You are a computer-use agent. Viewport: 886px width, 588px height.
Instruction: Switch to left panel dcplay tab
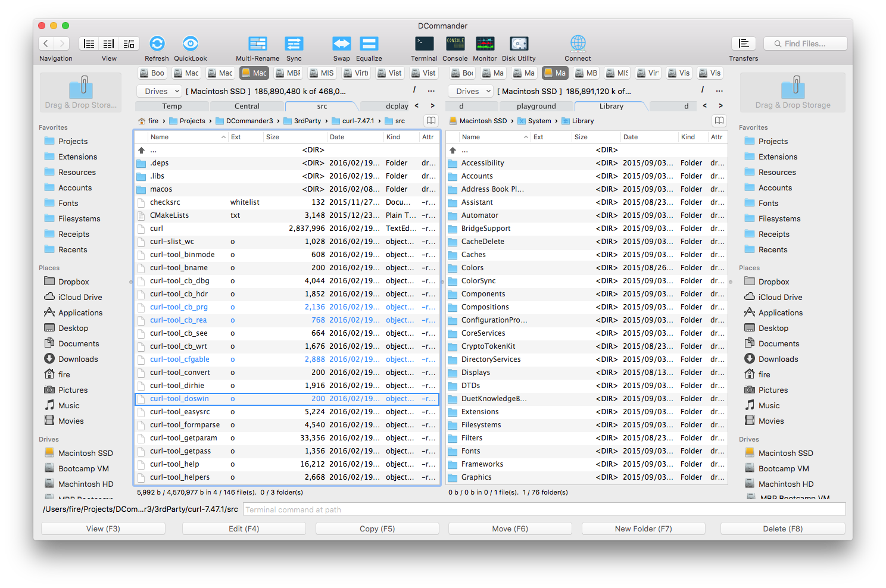(x=397, y=107)
